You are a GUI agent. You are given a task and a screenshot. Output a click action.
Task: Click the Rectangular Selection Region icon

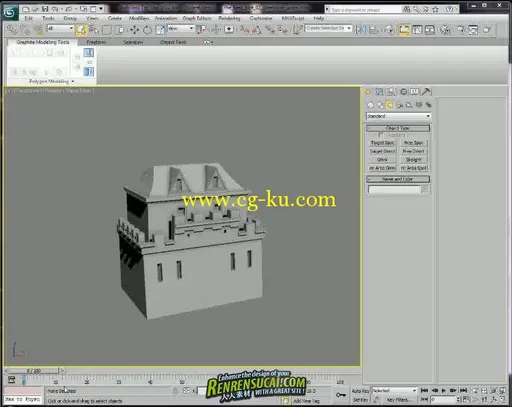coord(107,30)
